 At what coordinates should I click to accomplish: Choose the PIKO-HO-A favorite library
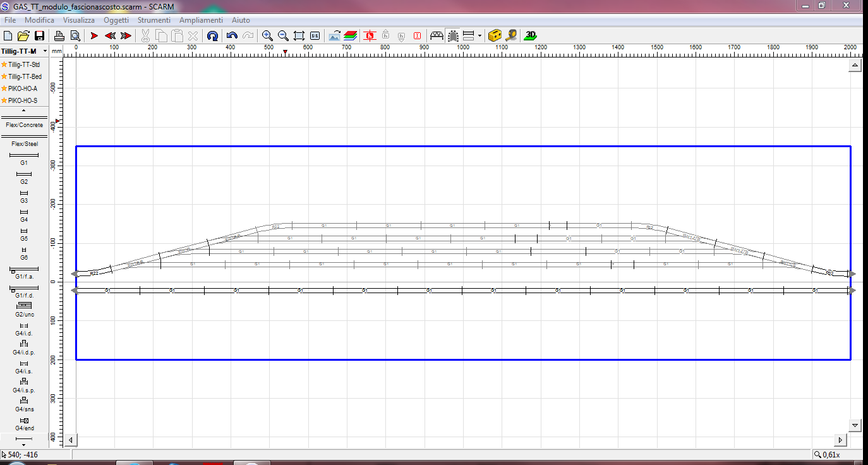tap(19, 88)
